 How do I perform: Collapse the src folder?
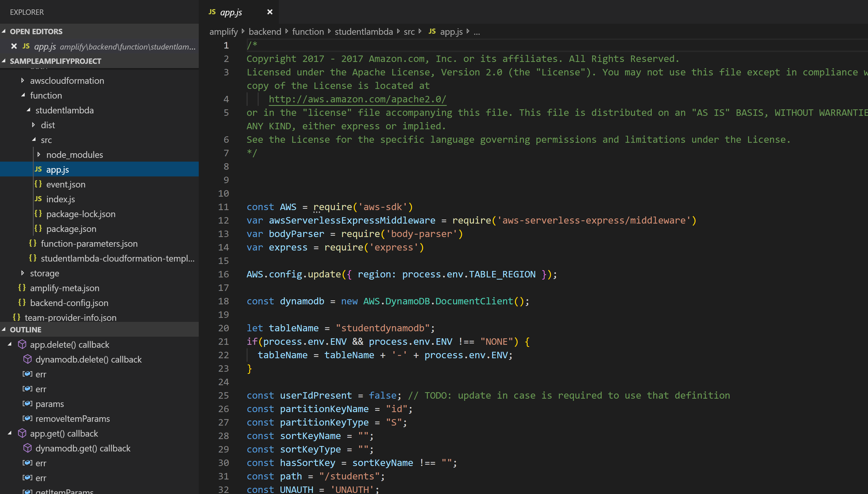click(34, 140)
